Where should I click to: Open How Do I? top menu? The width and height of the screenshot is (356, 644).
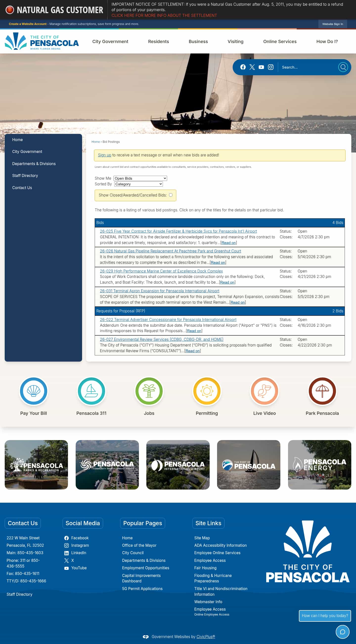point(327,42)
